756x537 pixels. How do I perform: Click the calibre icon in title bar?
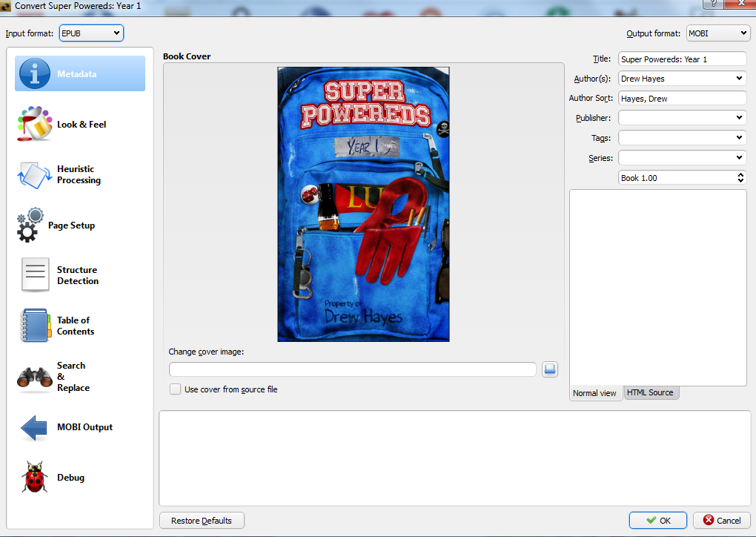click(6, 6)
